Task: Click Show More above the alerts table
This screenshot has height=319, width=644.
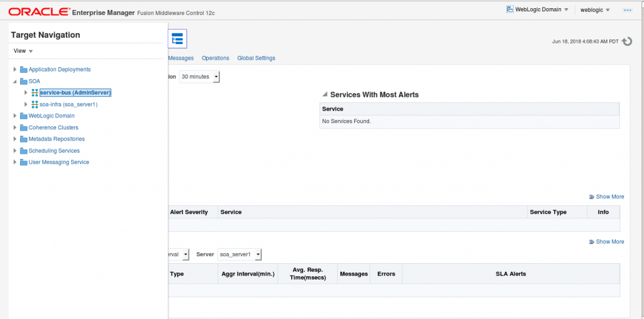Action: pyautogui.click(x=607, y=197)
